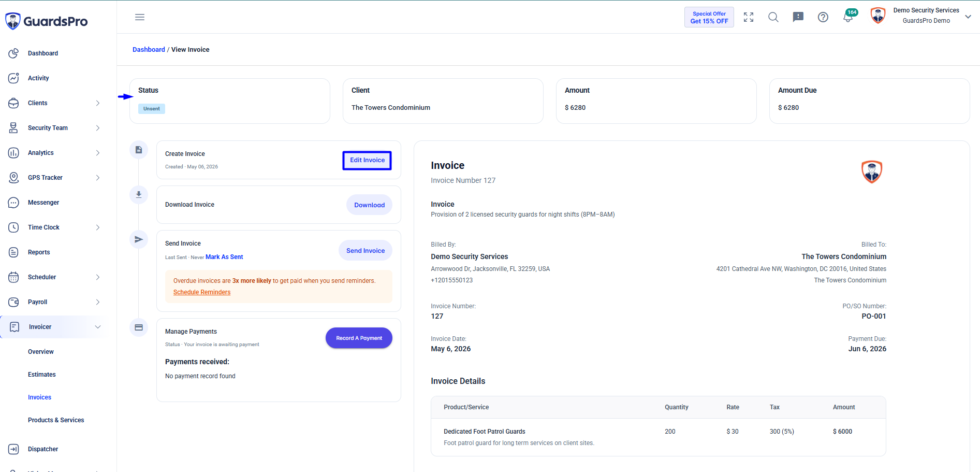Click the Payroll sidebar icon
The image size is (980, 472).
[x=14, y=302]
